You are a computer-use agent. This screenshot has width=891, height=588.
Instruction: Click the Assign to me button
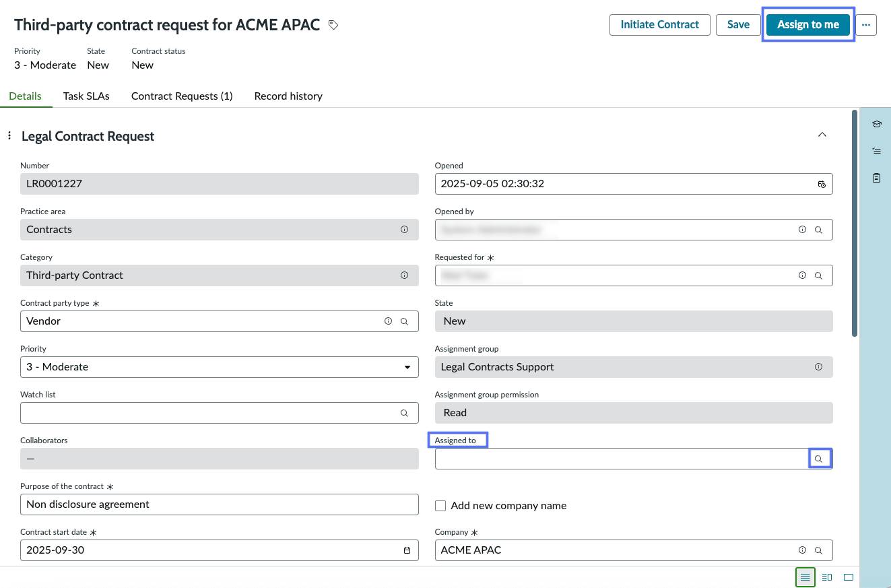point(808,25)
